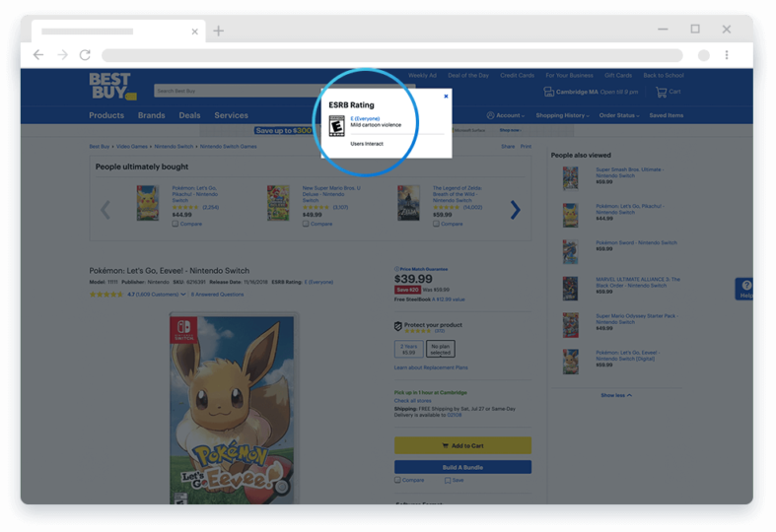Focus the browser address bar
776x532 pixels.
[392, 55]
